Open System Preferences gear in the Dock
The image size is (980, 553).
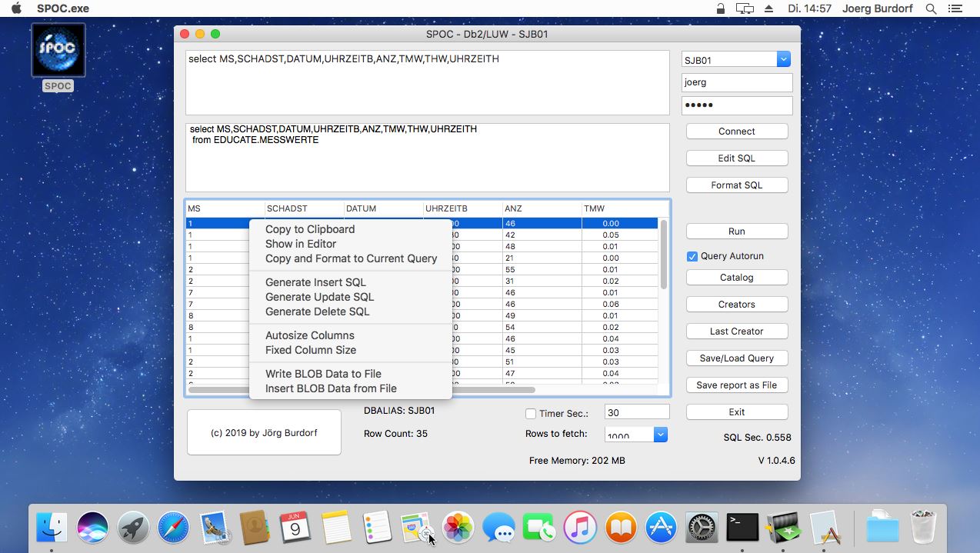[702, 528]
